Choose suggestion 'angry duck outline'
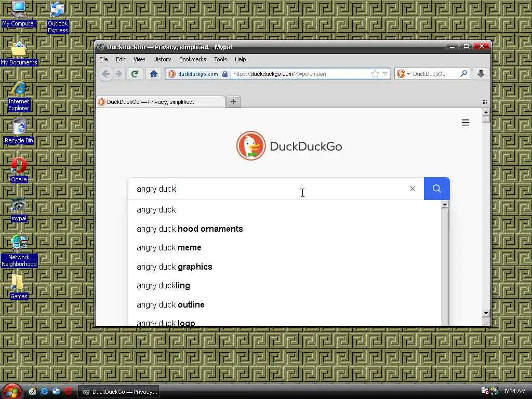Image resolution: width=532 pixels, height=399 pixels. (285, 304)
